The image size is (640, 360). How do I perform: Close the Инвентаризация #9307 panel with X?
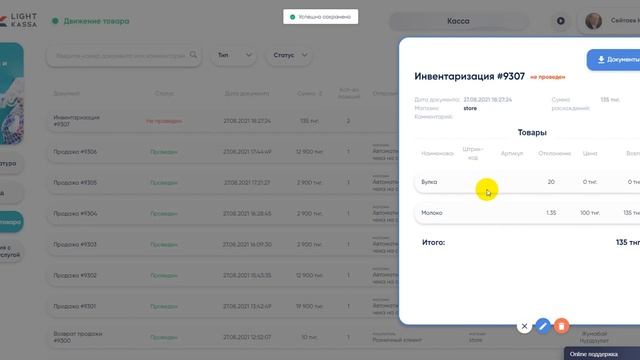(x=524, y=326)
